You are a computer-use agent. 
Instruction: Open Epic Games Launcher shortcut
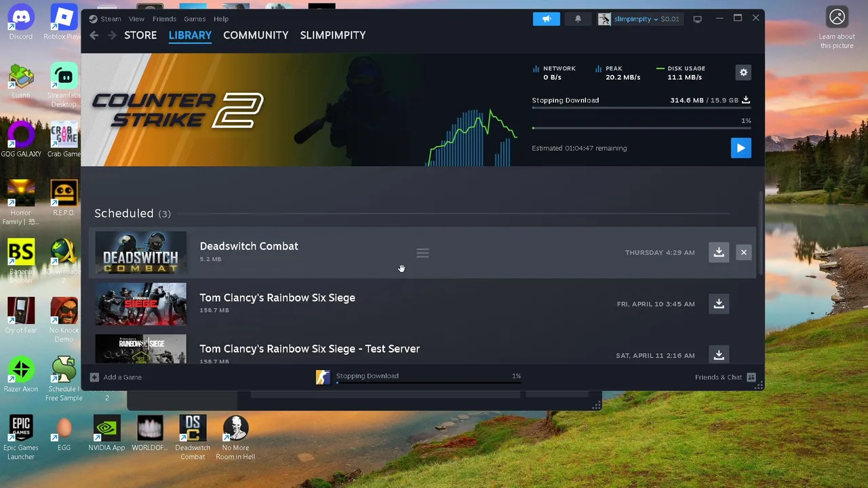point(21,437)
